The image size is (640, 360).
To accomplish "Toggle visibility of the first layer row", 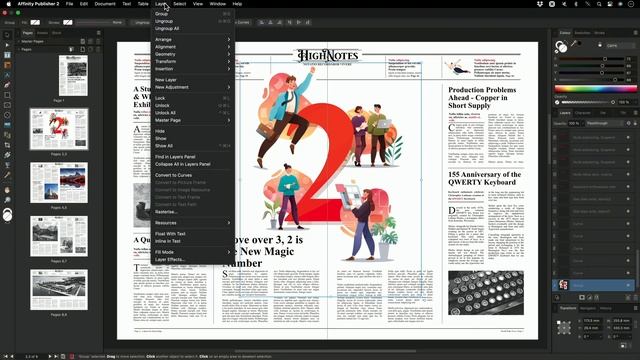I will point(628,138).
